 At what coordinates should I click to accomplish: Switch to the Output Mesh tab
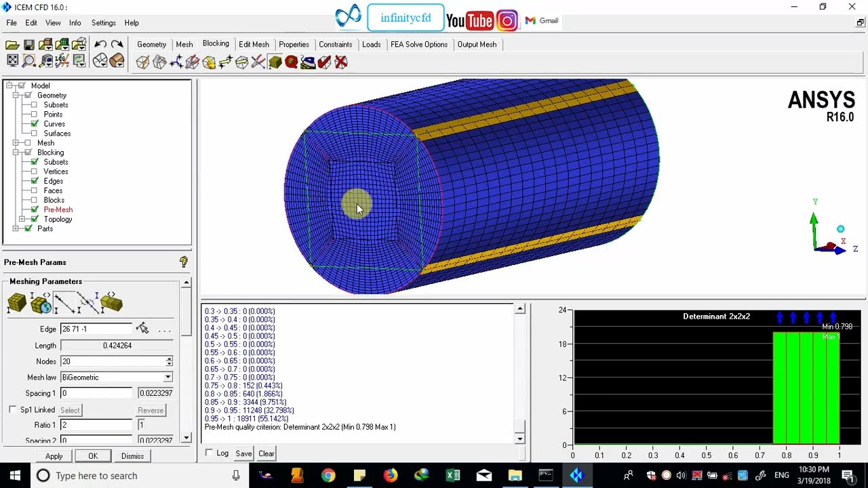click(477, 44)
